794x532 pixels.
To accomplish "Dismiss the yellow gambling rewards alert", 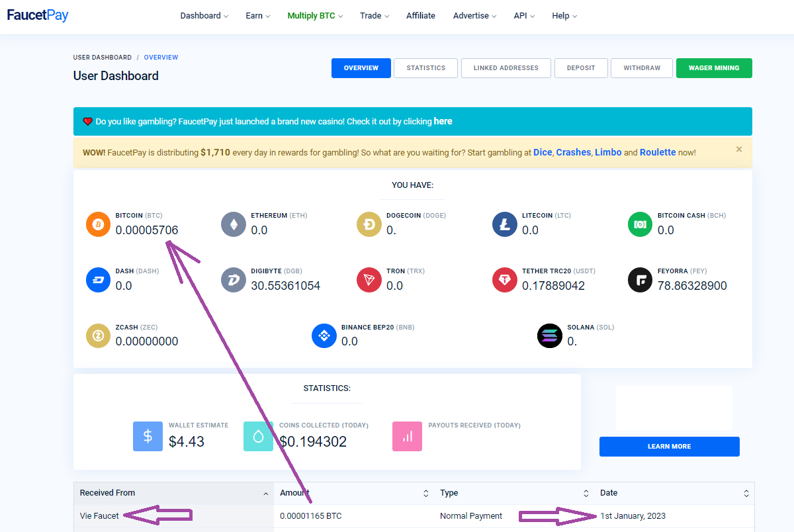I will pyautogui.click(x=739, y=150).
